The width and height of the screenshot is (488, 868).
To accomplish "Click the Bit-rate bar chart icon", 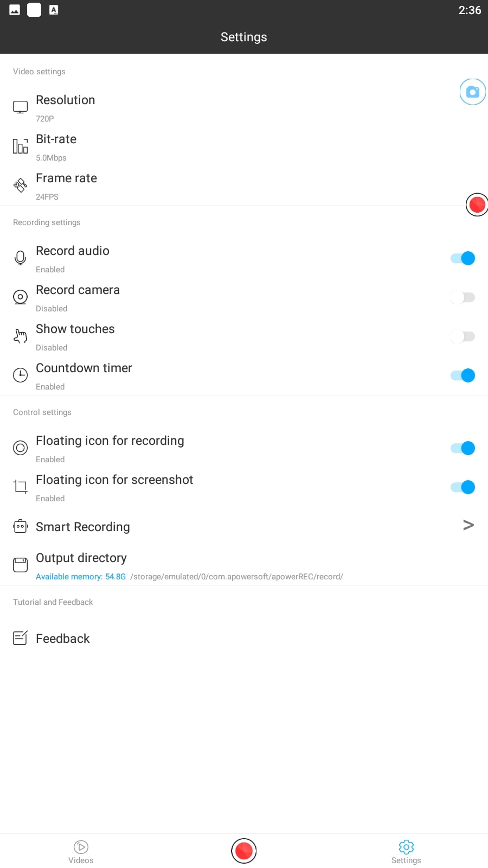I will click(x=20, y=146).
